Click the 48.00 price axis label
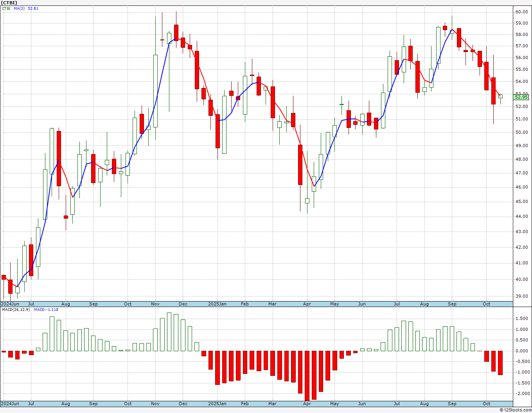 (x=522, y=159)
